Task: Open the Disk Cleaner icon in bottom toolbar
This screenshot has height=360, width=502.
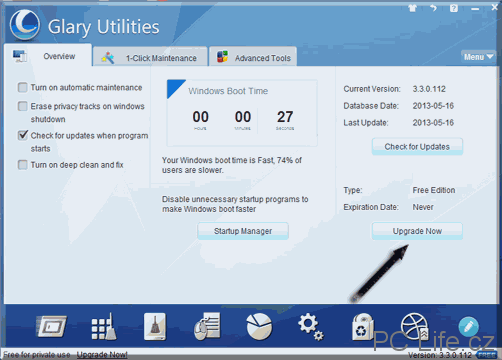Action: [x=51, y=326]
